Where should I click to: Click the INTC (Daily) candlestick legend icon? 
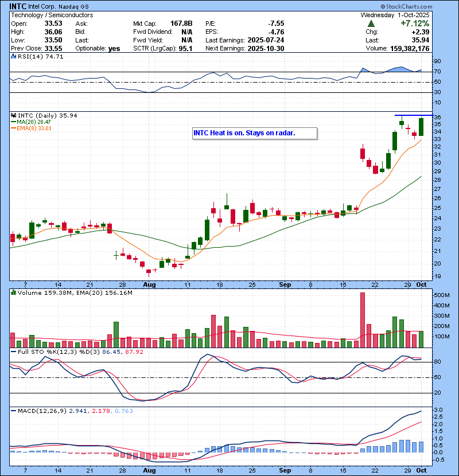click(13, 115)
